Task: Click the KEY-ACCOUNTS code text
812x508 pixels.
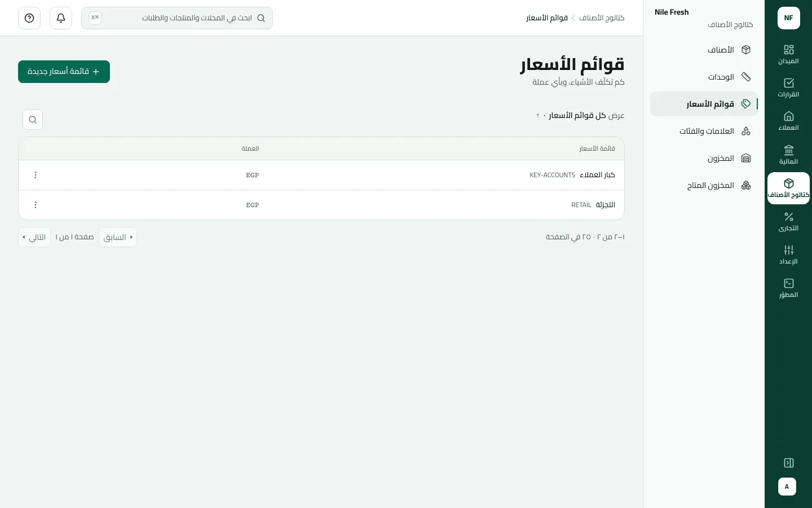Action: [x=552, y=176]
